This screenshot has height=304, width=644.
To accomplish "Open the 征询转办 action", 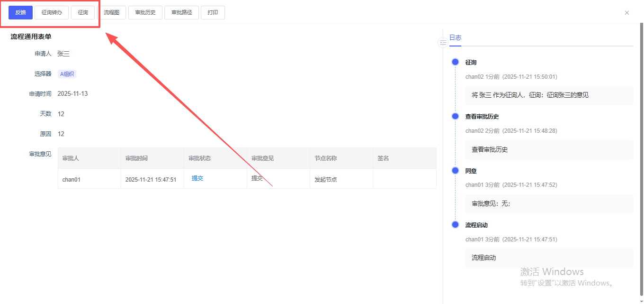I will pyautogui.click(x=52, y=12).
